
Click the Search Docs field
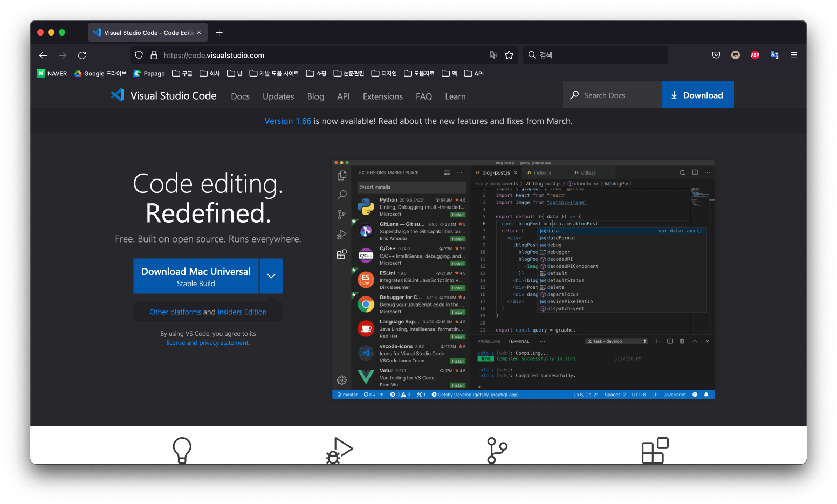point(612,95)
